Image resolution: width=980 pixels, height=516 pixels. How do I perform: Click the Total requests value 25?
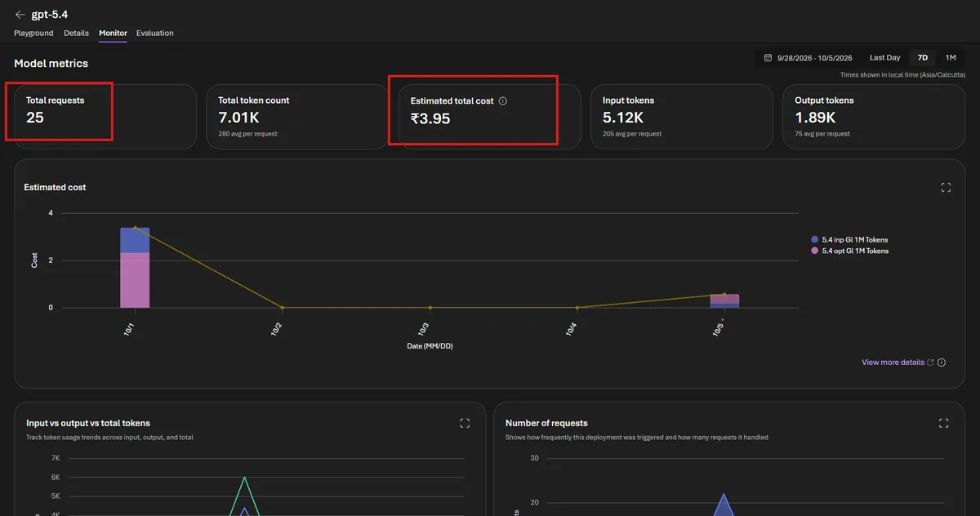(35, 118)
